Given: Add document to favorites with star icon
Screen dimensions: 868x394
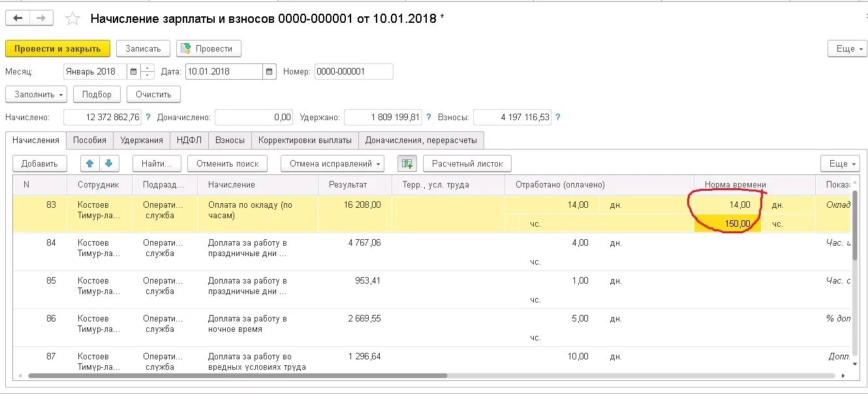Looking at the screenshot, I should coord(72,19).
